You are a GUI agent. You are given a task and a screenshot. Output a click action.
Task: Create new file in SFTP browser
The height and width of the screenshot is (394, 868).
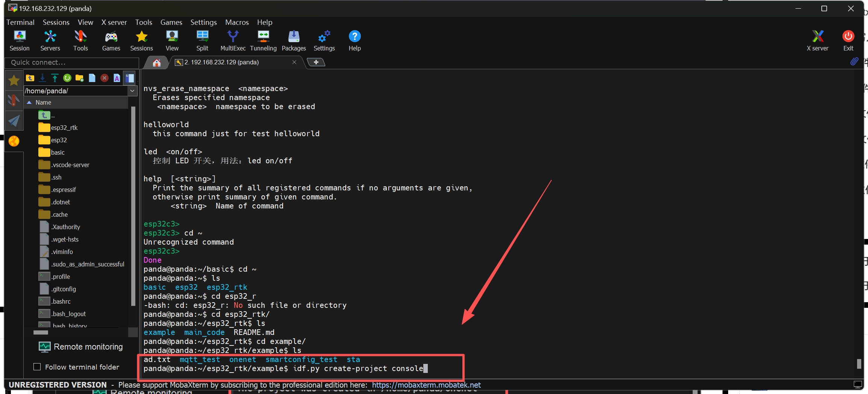click(x=92, y=78)
